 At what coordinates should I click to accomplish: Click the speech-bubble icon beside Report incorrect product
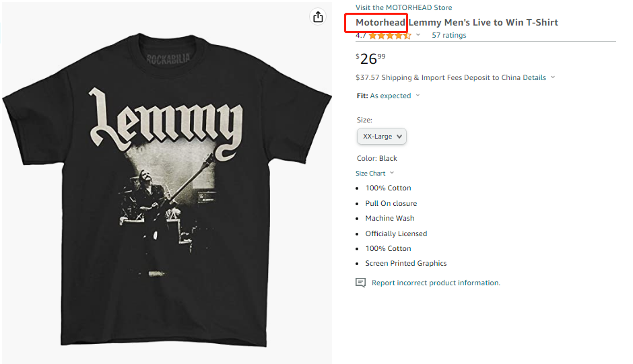click(x=360, y=283)
